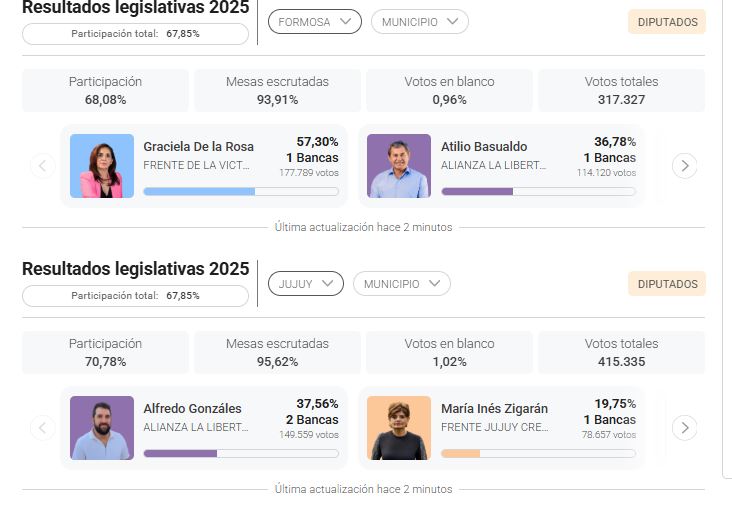Click Atilio Basualdo candidate photo

point(399,166)
